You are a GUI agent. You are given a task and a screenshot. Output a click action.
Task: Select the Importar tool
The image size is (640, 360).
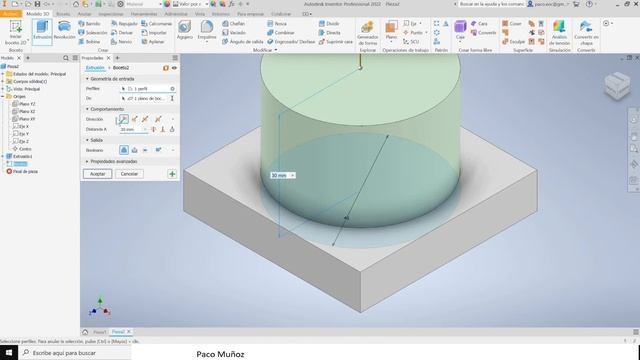pos(154,33)
